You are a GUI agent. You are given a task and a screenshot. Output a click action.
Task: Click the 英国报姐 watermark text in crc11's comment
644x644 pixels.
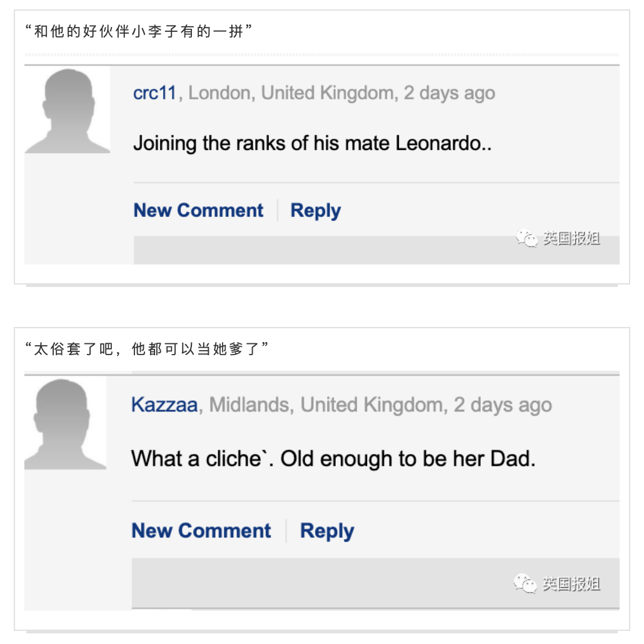[571, 238]
